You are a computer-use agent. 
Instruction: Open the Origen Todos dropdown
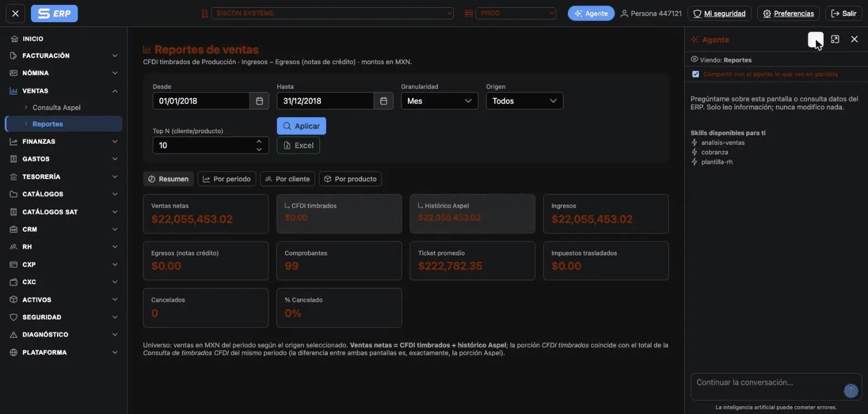tap(525, 101)
